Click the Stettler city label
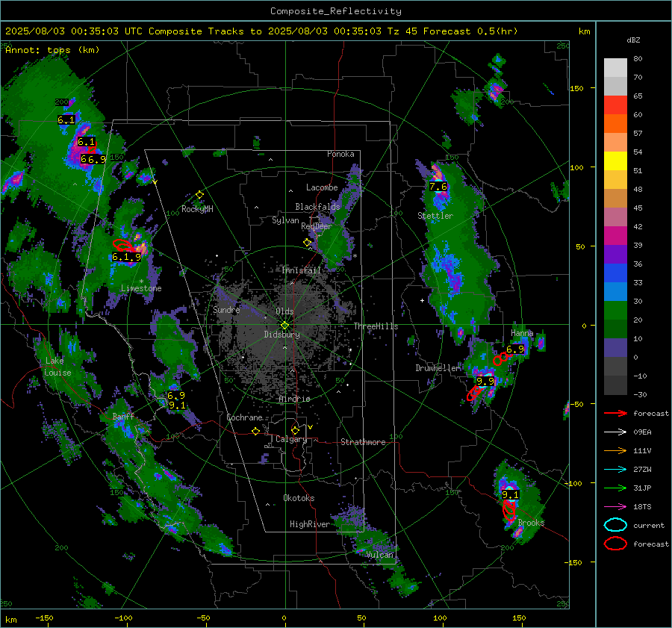This screenshot has height=628, width=672. click(x=435, y=216)
